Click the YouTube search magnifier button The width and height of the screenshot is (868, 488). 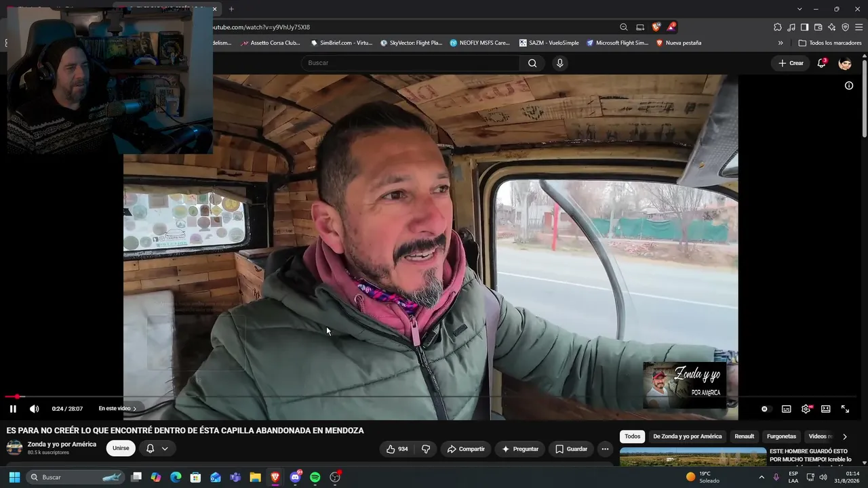532,63
